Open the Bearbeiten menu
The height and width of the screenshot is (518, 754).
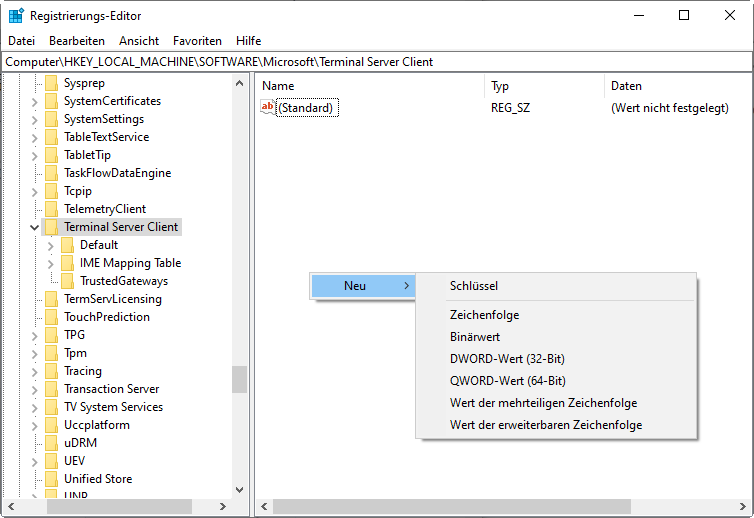(x=76, y=41)
